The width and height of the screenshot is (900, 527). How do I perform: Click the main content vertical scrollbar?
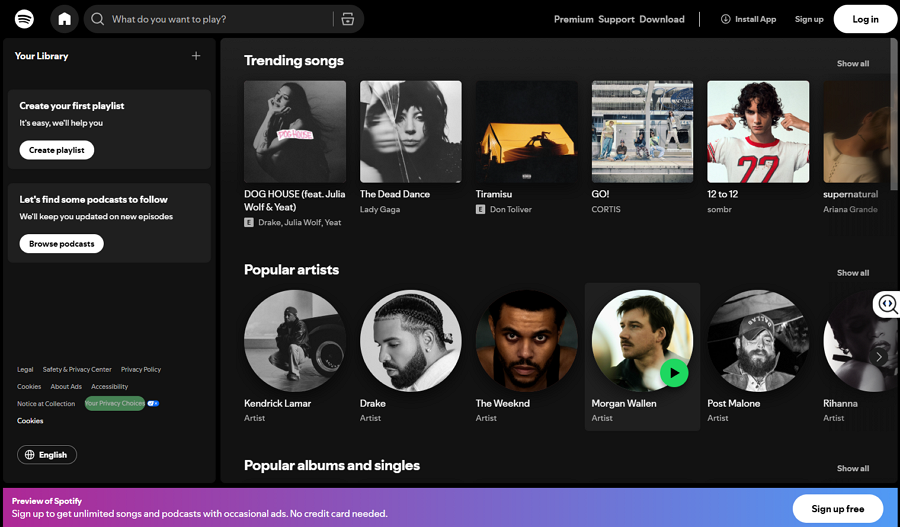tap(894, 115)
